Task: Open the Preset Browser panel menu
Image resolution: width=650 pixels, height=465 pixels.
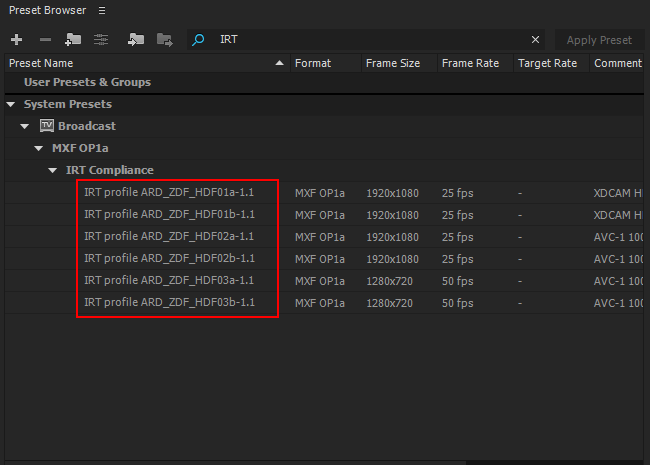Action: click(101, 10)
